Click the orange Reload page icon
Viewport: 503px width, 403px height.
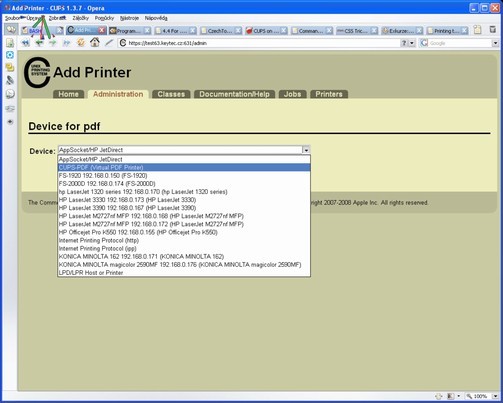tap(81, 43)
